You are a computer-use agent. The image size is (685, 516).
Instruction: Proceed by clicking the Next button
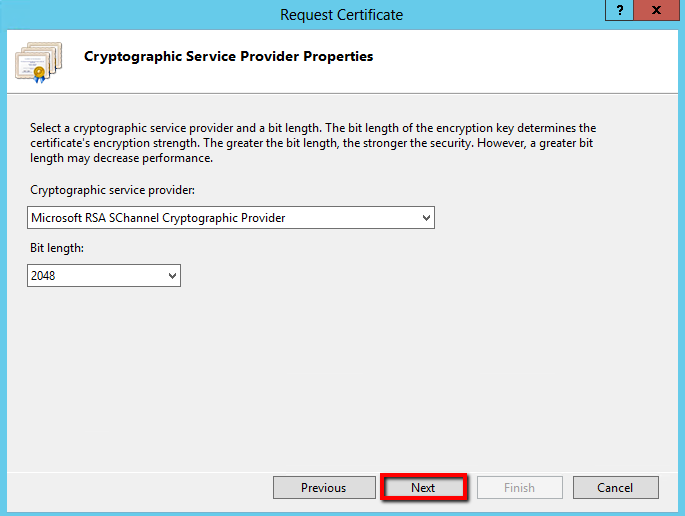click(x=423, y=488)
